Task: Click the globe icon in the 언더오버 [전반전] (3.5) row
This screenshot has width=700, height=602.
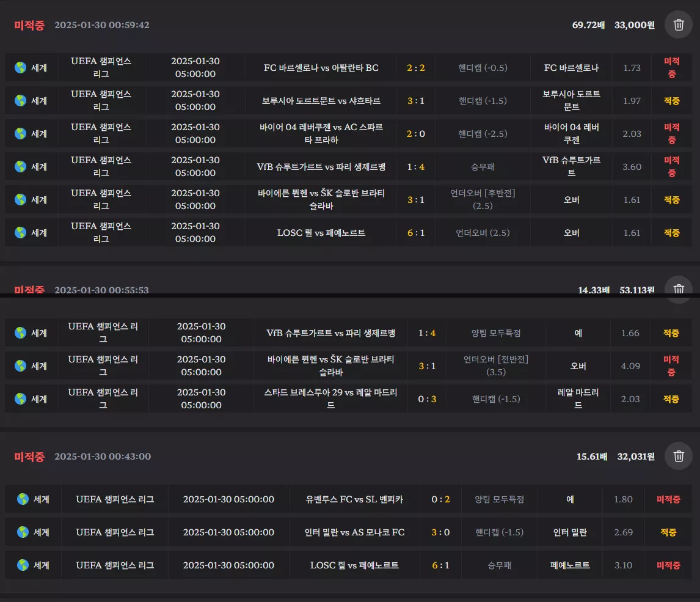Action: pyautogui.click(x=20, y=366)
